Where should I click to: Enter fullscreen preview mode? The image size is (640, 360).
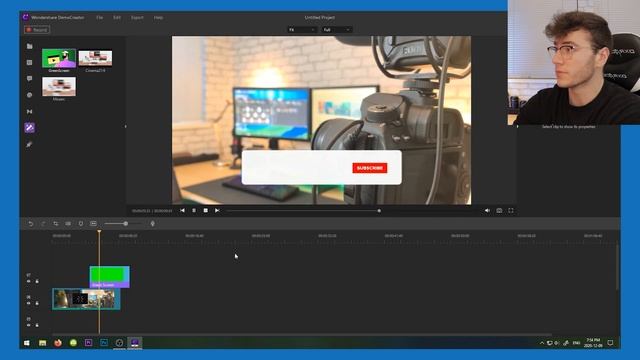click(511, 211)
